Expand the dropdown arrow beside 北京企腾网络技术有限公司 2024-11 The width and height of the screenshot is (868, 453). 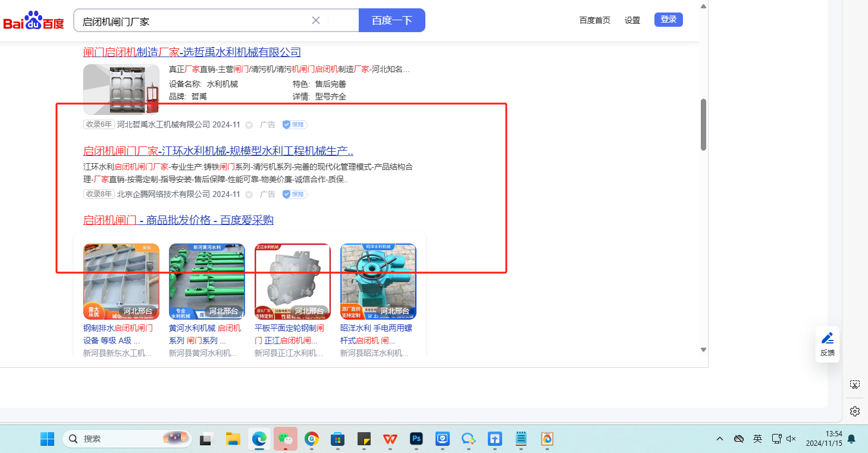point(249,194)
